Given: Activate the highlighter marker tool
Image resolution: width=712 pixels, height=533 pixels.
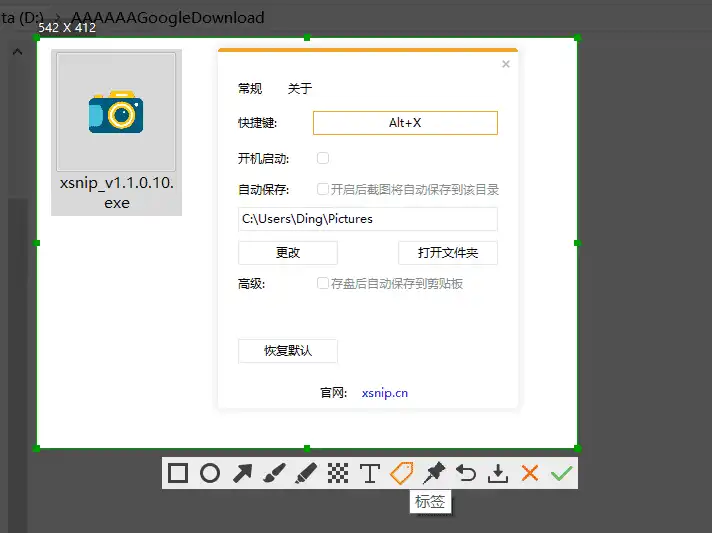Looking at the screenshot, I should [306, 473].
